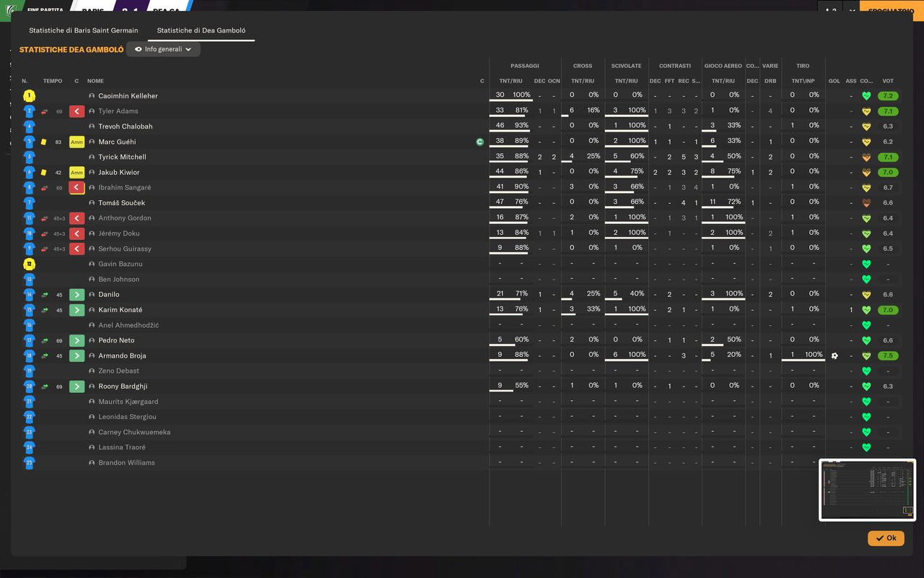
Task: Click Karim Konaté's green substituted-on arrow
Action: 77,310
